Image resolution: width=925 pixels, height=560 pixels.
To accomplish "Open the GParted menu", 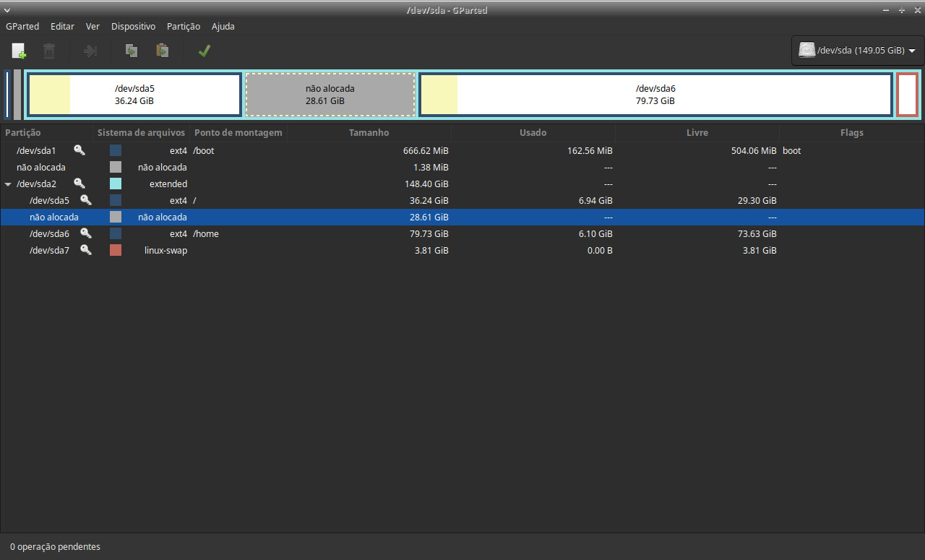I will tap(22, 26).
